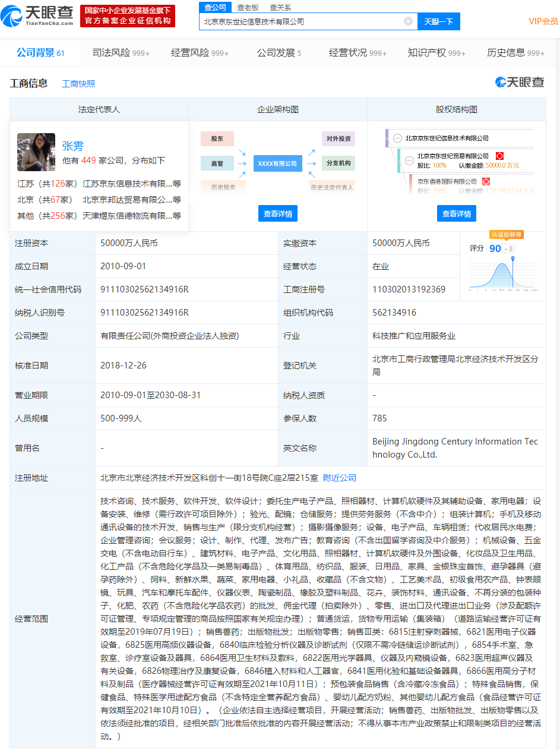Click 京东香港国际有限公司 in the equity chart

click(447, 181)
